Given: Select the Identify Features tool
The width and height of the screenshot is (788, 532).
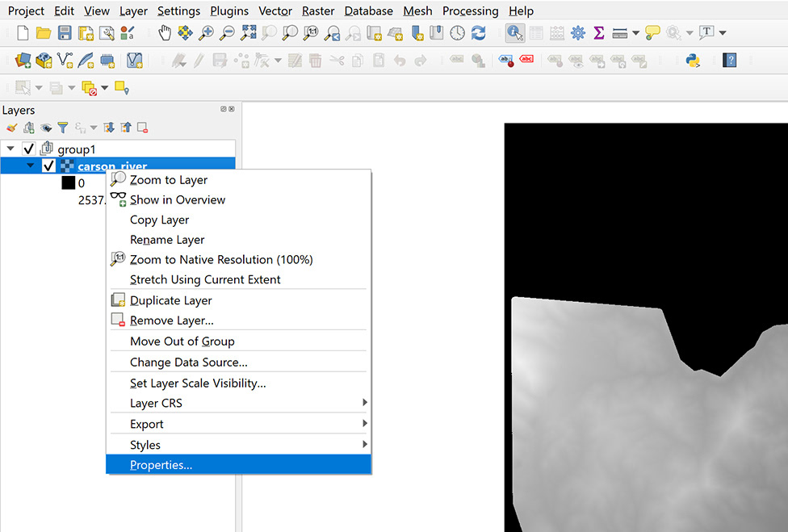Looking at the screenshot, I should pyautogui.click(x=514, y=33).
